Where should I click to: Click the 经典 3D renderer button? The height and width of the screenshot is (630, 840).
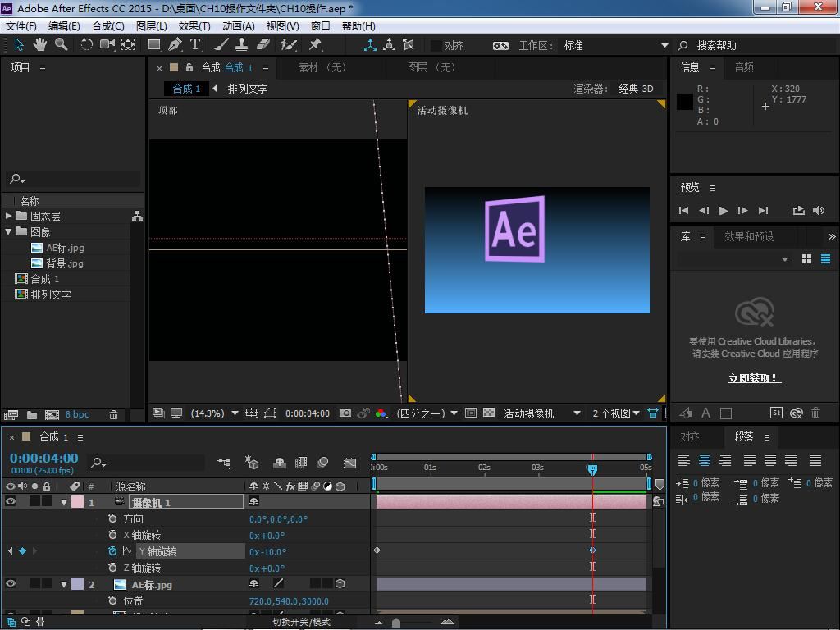[636, 89]
